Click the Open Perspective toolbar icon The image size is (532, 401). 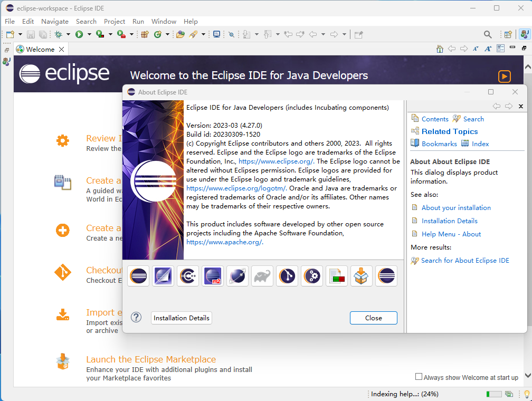(x=508, y=34)
